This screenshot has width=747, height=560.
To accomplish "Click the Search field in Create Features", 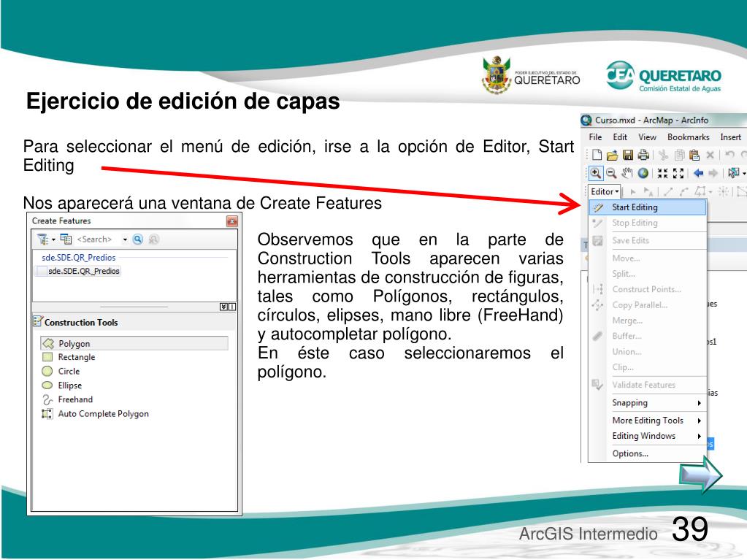I will point(98,239).
